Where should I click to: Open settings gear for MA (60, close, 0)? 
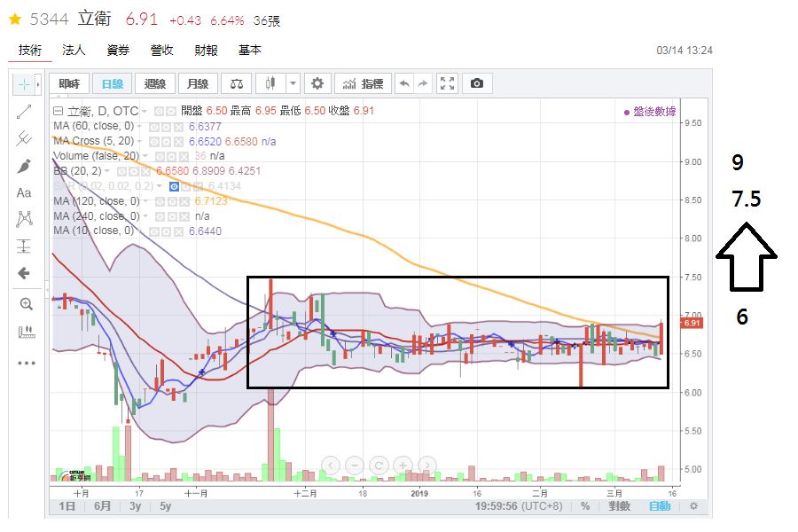click(167, 127)
